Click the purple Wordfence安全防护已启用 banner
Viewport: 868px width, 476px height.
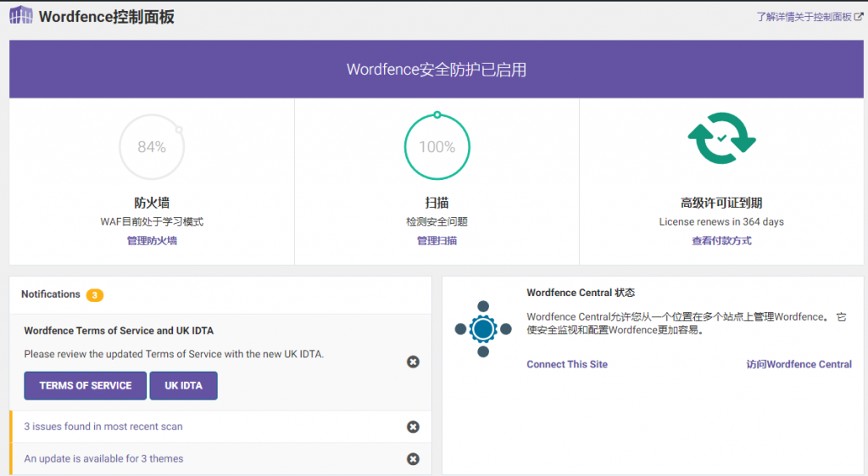pyautogui.click(x=437, y=70)
